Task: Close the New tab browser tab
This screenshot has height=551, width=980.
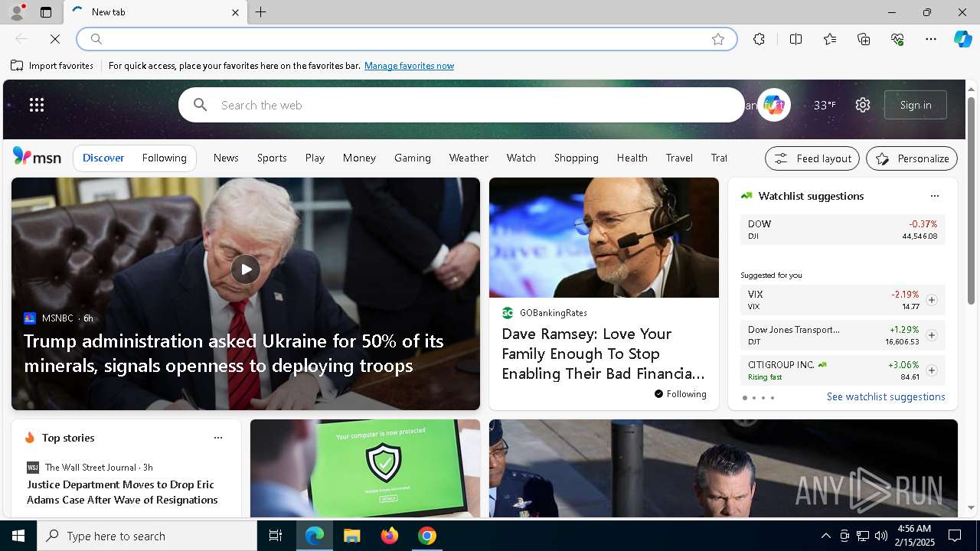Action: (235, 12)
